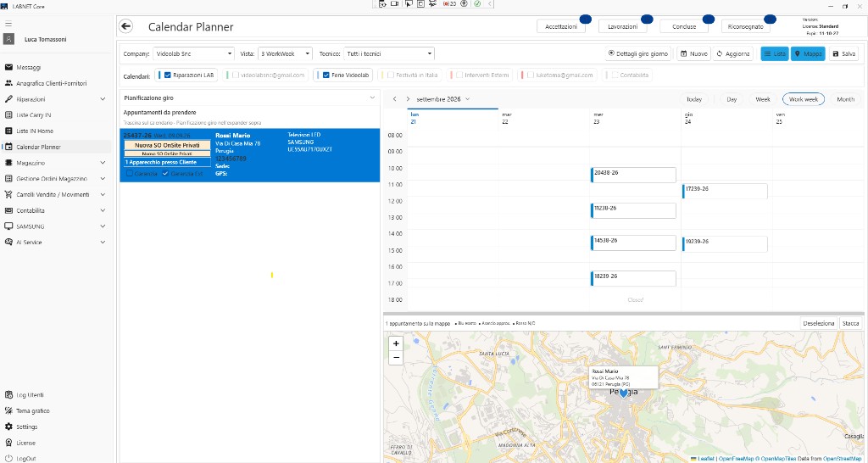The width and height of the screenshot is (868, 463).
Task: Click Aggiorna refresh button
Action: pyautogui.click(x=733, y=53)
